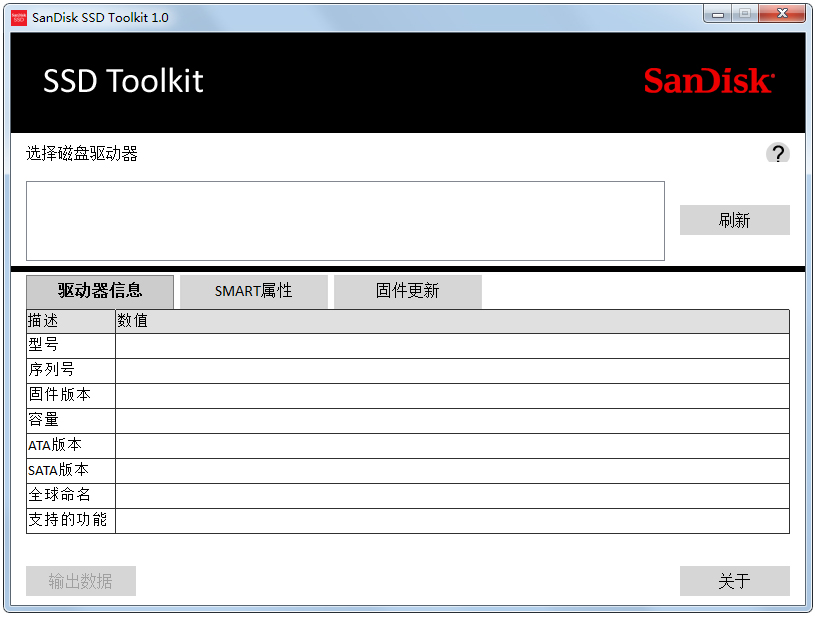815x617 pixels.
Task: Click the 描述 column header
Action: click(71, 321)
